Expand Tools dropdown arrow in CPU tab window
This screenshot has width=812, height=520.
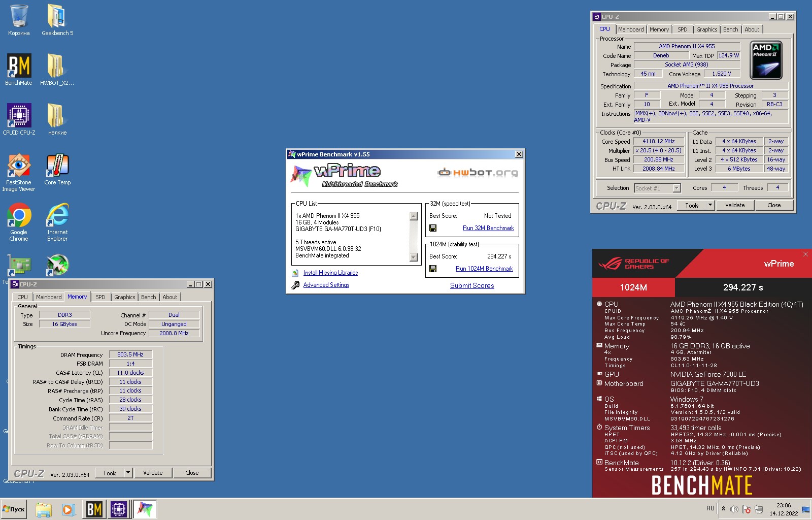(710, 205)
